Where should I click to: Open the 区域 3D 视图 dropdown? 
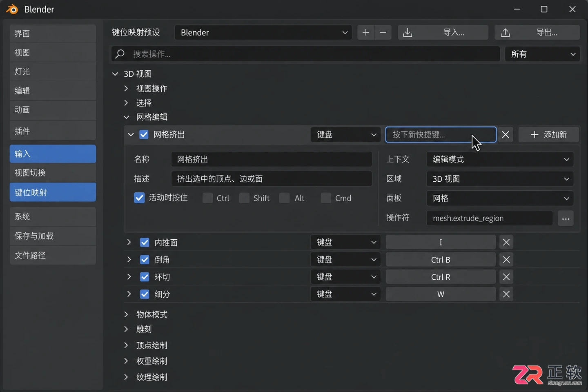[500, 179]
